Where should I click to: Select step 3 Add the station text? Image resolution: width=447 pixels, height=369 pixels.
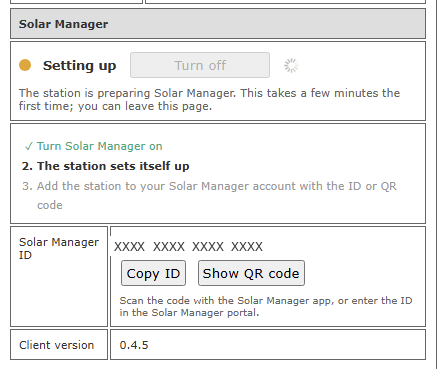(209, 195)
